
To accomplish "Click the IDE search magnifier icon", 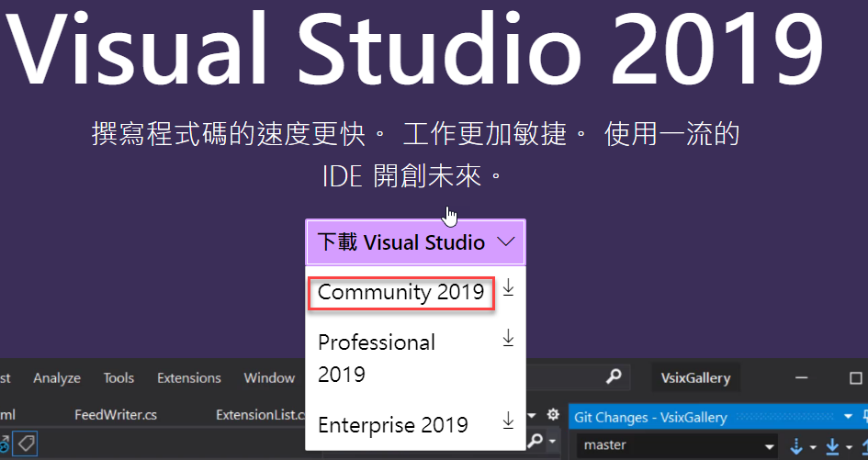I will pos(614,377).
